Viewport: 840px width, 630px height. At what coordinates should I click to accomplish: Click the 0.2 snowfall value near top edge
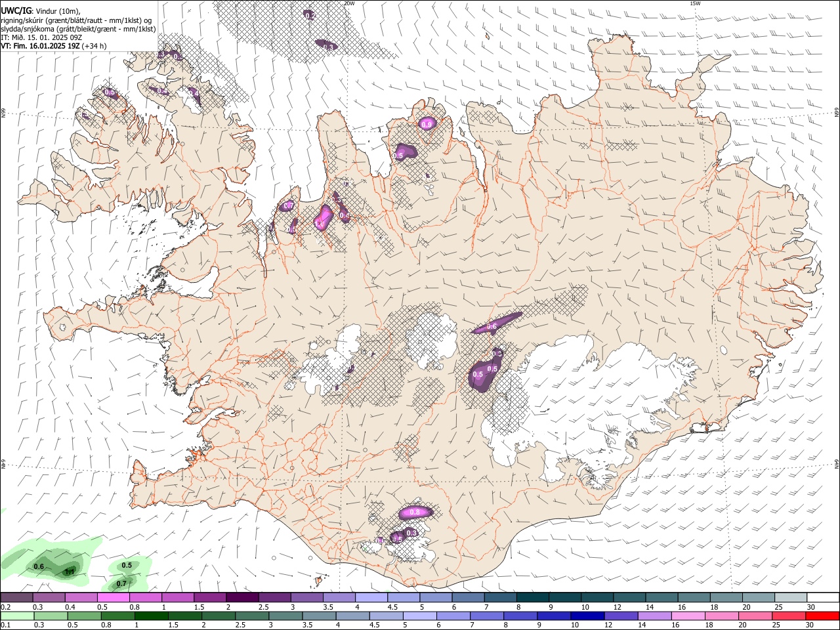click(x=310, y=15)
